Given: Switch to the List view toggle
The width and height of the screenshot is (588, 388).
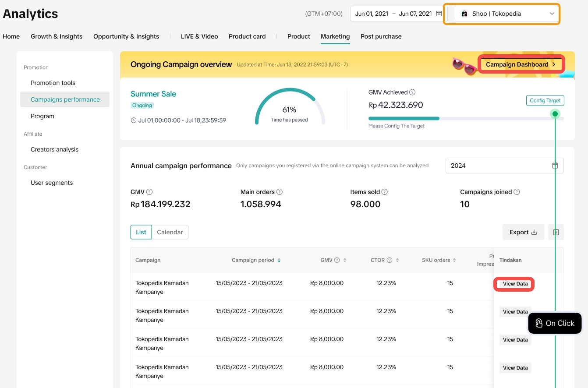Looking at the screenshot, I should click(x=141, y=232).
